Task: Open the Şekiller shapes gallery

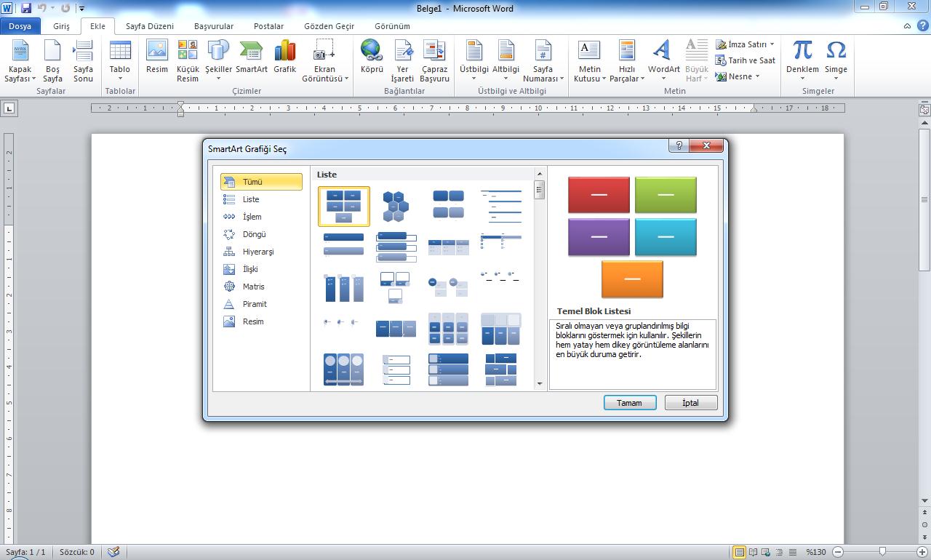Action: point(218,61)
